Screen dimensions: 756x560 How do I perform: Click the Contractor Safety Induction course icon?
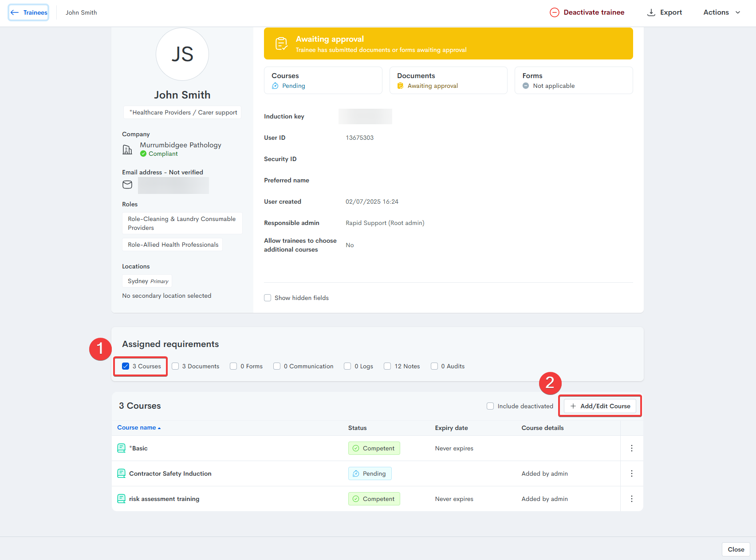pyautogui.click(x=121, y=473)
